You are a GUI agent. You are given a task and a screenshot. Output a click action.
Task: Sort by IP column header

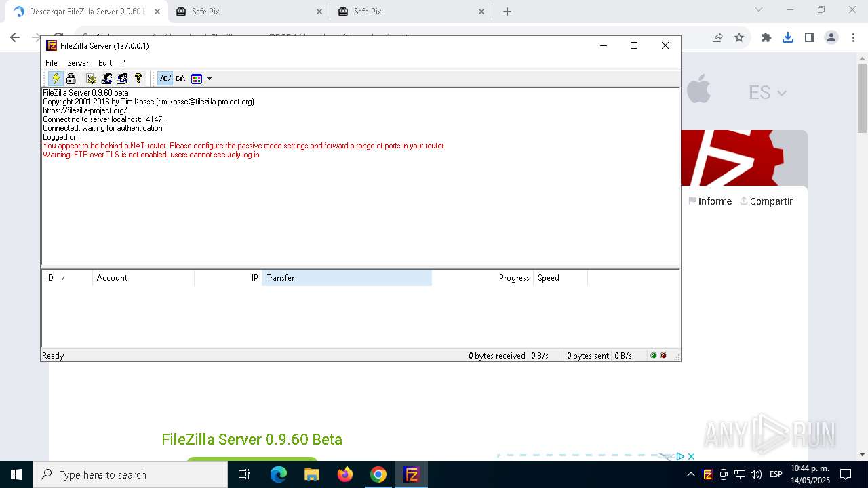pyautogui.click(x=228, y=278)
